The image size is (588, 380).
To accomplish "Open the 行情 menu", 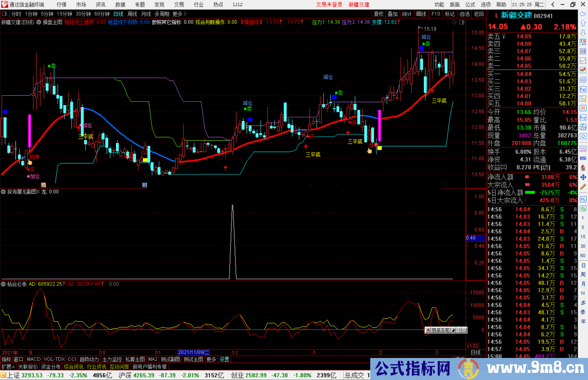I will coord(62,5).
